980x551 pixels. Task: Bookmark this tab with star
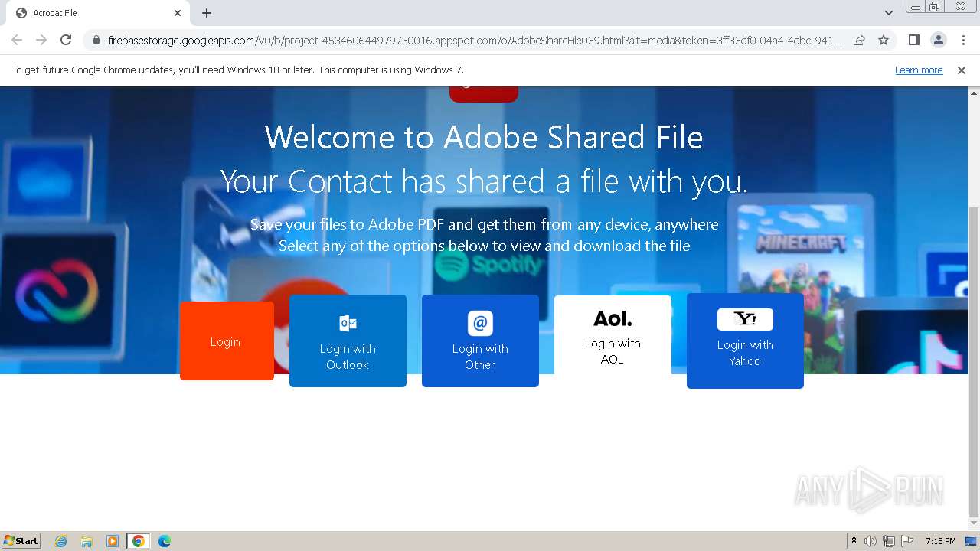pos(884,40)
